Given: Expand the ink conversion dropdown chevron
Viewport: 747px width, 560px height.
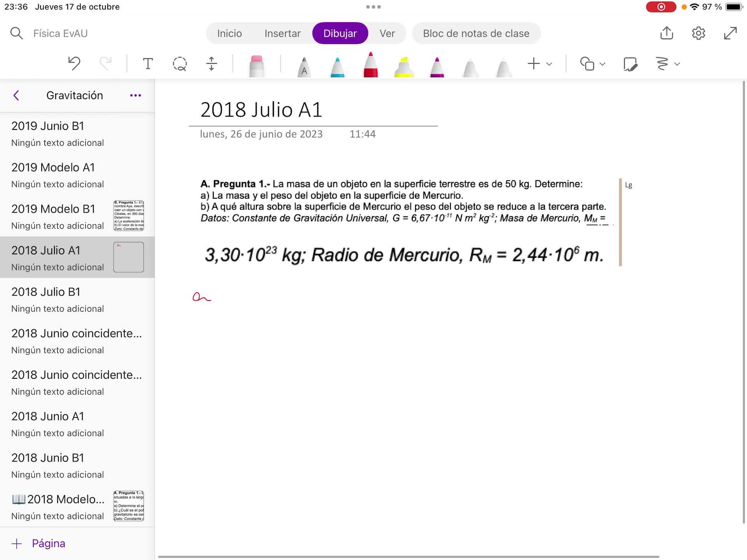Looking at the screenshot, I should click(x=677, y=64).
